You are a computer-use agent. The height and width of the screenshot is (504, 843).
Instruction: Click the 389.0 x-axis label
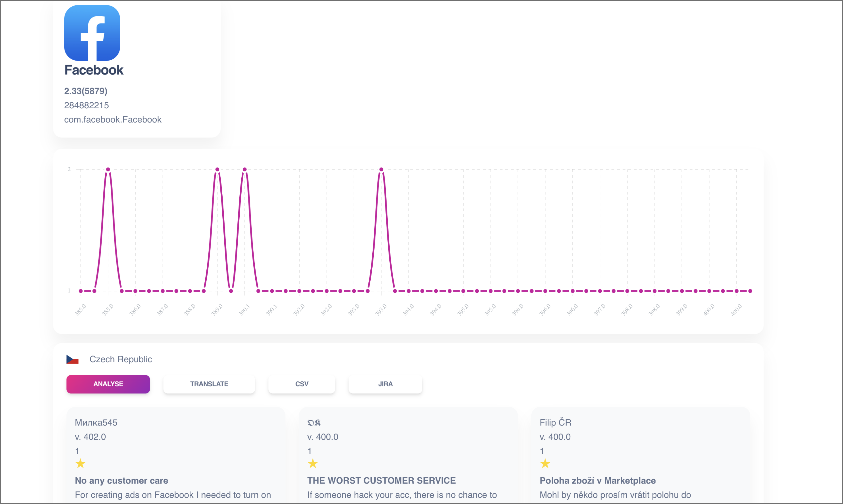coord(217,310)
